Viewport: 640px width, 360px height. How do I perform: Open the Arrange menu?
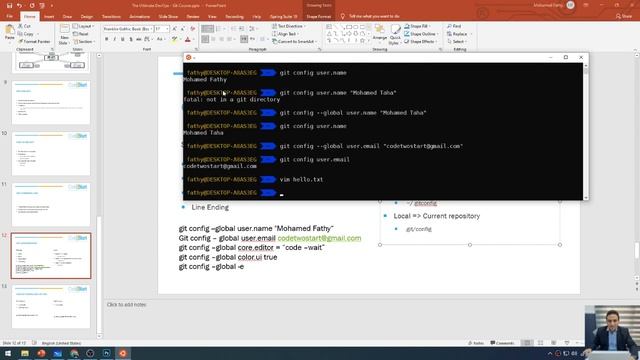pos(380,34)
